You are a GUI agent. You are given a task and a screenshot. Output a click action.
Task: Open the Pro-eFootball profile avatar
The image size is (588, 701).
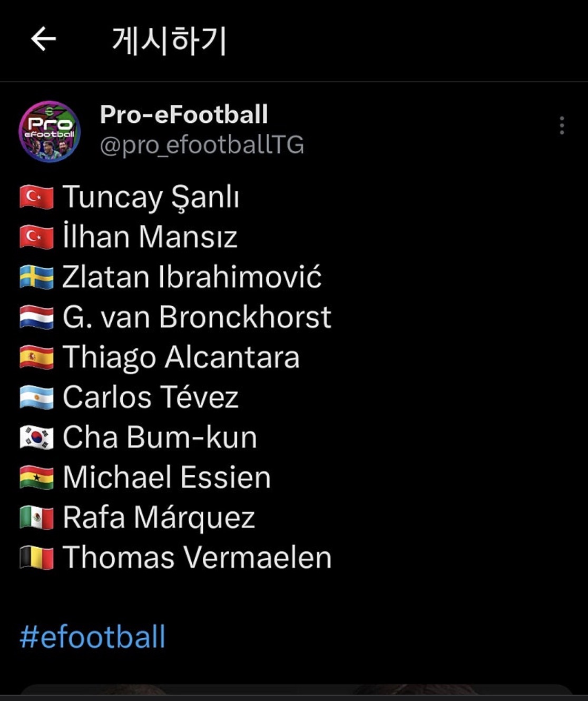click(50, 131)
